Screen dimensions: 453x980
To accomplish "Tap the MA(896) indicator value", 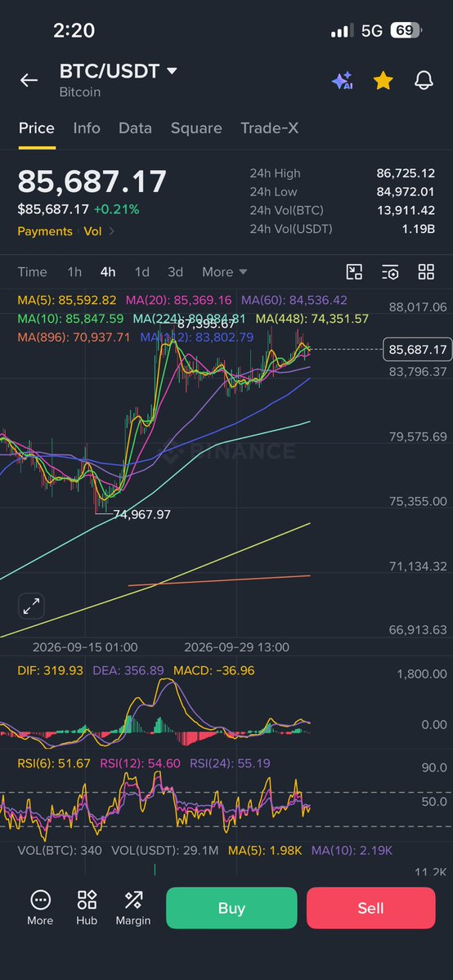I will coord(74,338).
